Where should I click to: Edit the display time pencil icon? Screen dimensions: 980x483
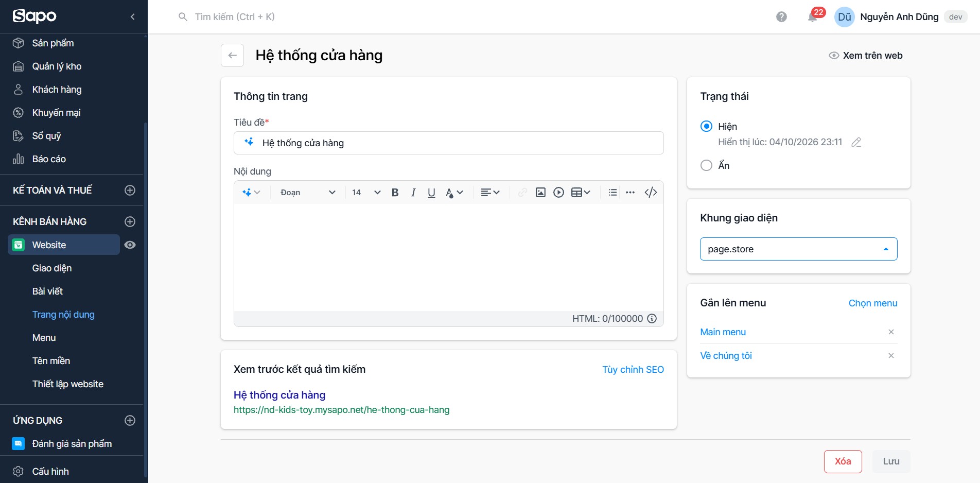[x=856, y=142]
